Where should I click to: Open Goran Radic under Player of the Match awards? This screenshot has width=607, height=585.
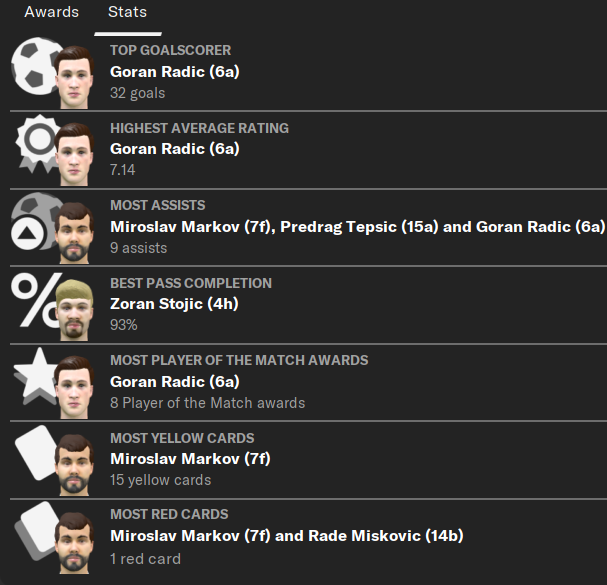coord(175,382)
